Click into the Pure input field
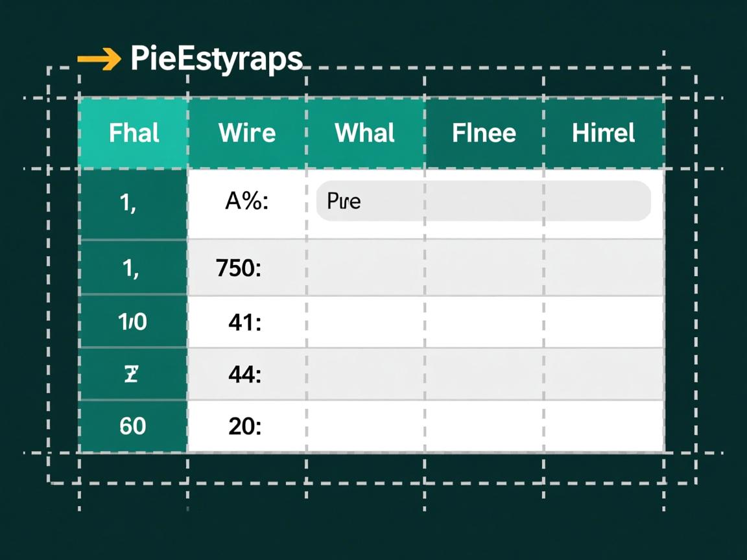Image resolution: width=747 pixels, height=560 pixels. tap(483, 201)
